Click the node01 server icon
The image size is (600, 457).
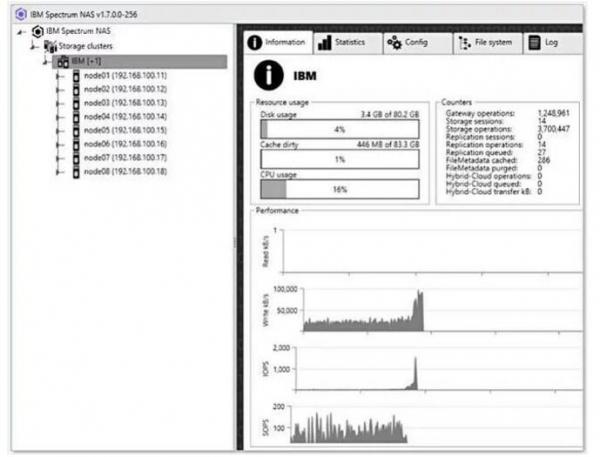tap(76, 76)
